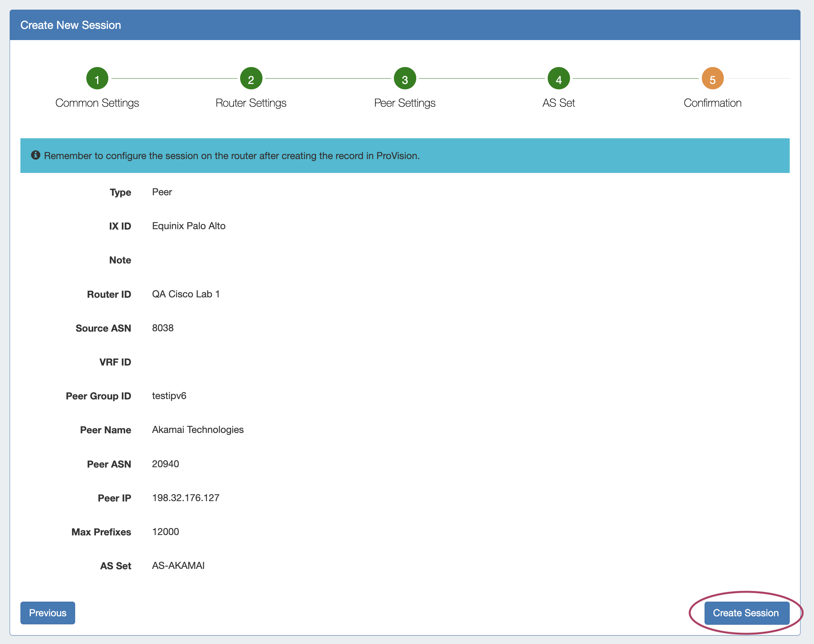Open Common Settings step label
The image size is (814, 644).
[97, 103]
